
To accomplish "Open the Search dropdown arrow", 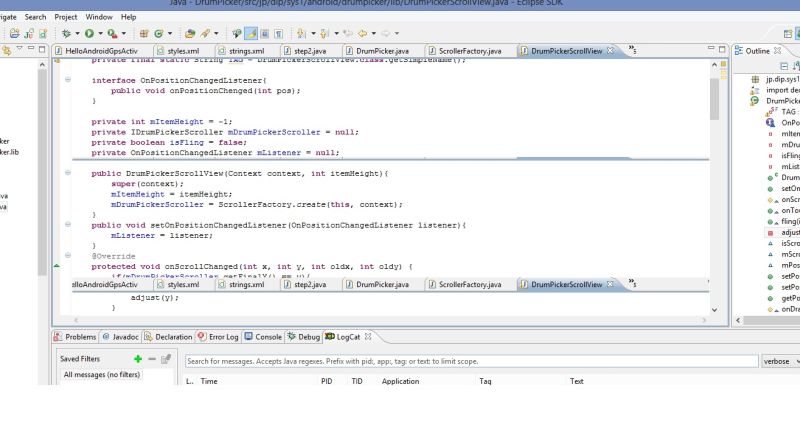I will tap(216, 34).
